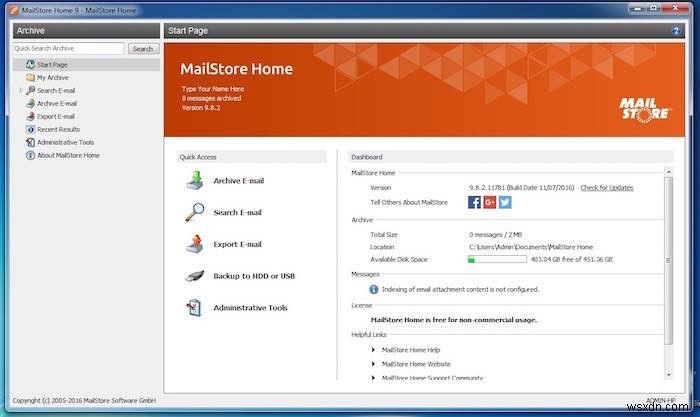The image size is (700, 417).
Task: Open Recent Results in the sidebar
Action: pyautogui.click(x=58, y=129)
